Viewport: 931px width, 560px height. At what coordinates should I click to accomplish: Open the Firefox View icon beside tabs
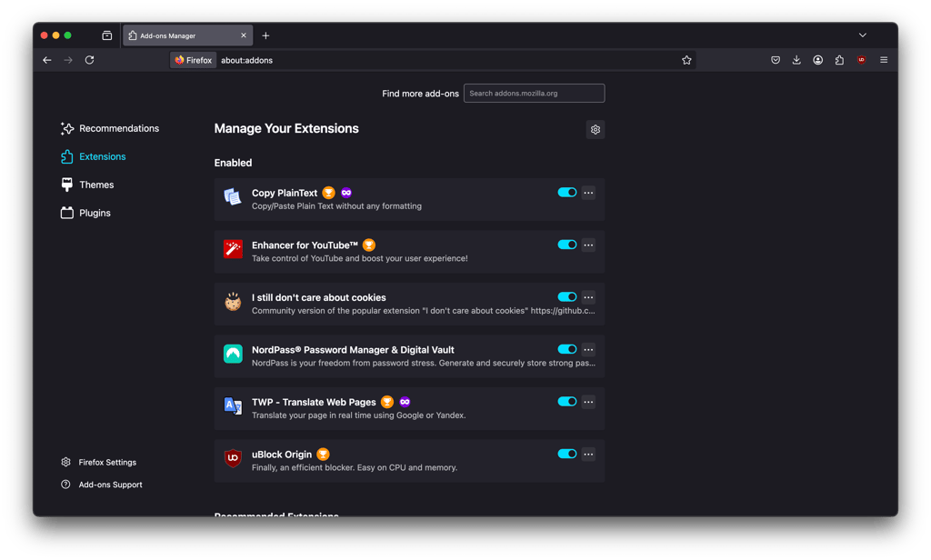tap(107, 35)
